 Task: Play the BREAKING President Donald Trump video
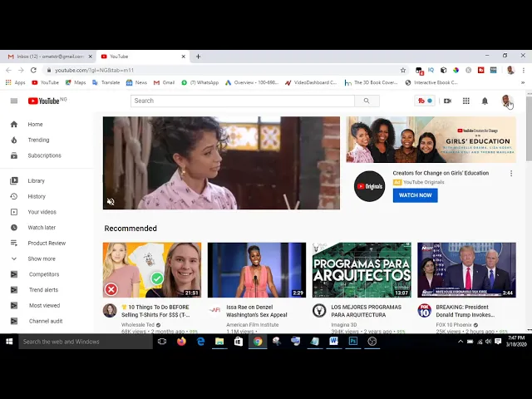pyautogui.click(x=467, y=270)
